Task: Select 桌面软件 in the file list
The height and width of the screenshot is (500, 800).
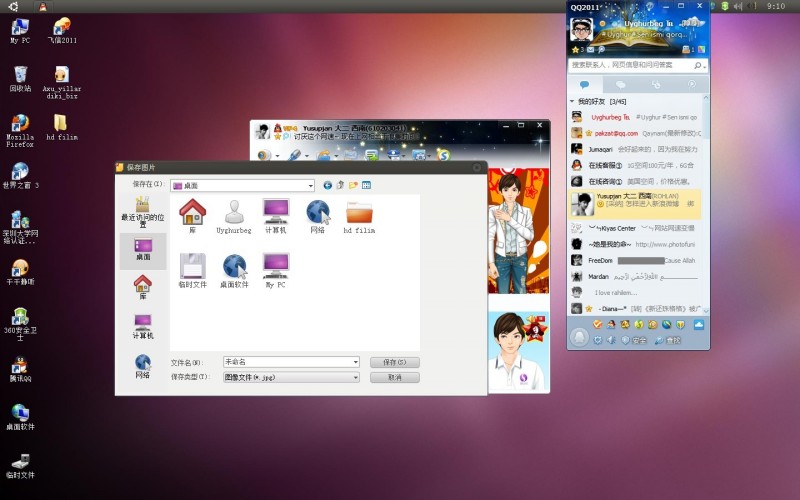Action: (x=234, y=270)
